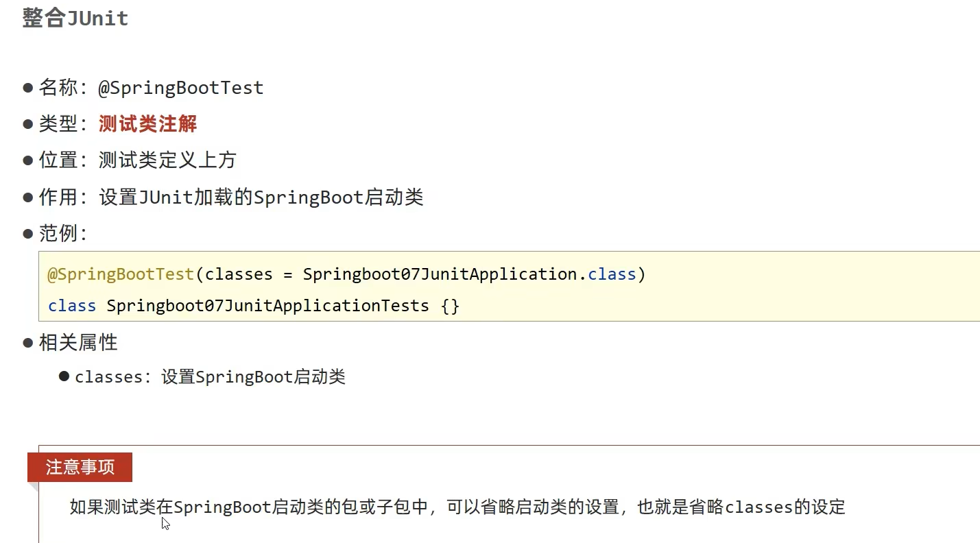Click "设置SpringBoot启动类" text in the classes sub-bullet
Screen dimensions: 980x543
(x=253, y=376)
